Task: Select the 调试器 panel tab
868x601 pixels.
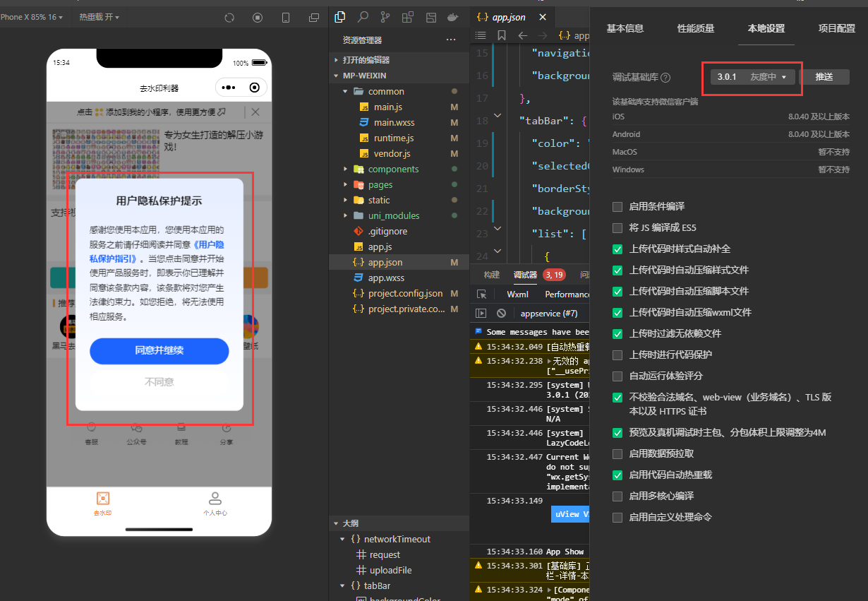Action: point(525,275)
